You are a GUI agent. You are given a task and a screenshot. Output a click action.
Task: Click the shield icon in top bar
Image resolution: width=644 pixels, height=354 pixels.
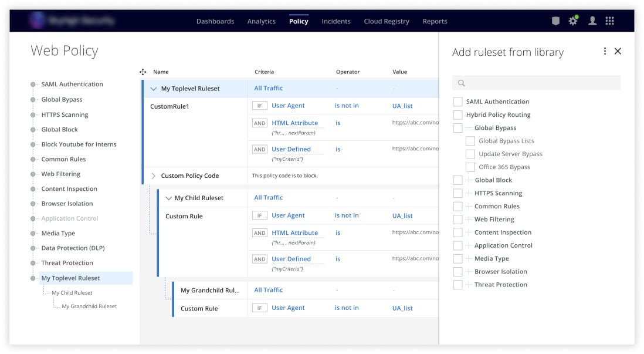click(x=555, y=21)
